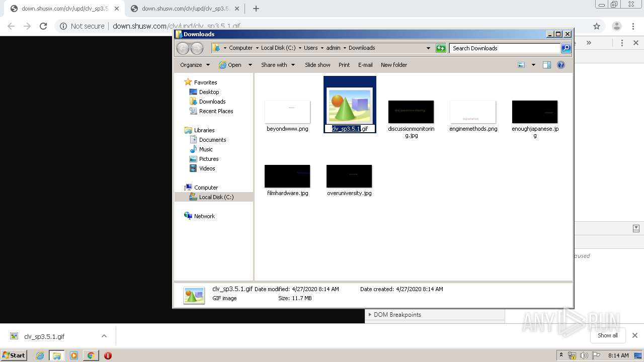Click the Explorer back navigation arrow
Image resolution: width=644 pixels, height=362 pixels.
[183, 48]
